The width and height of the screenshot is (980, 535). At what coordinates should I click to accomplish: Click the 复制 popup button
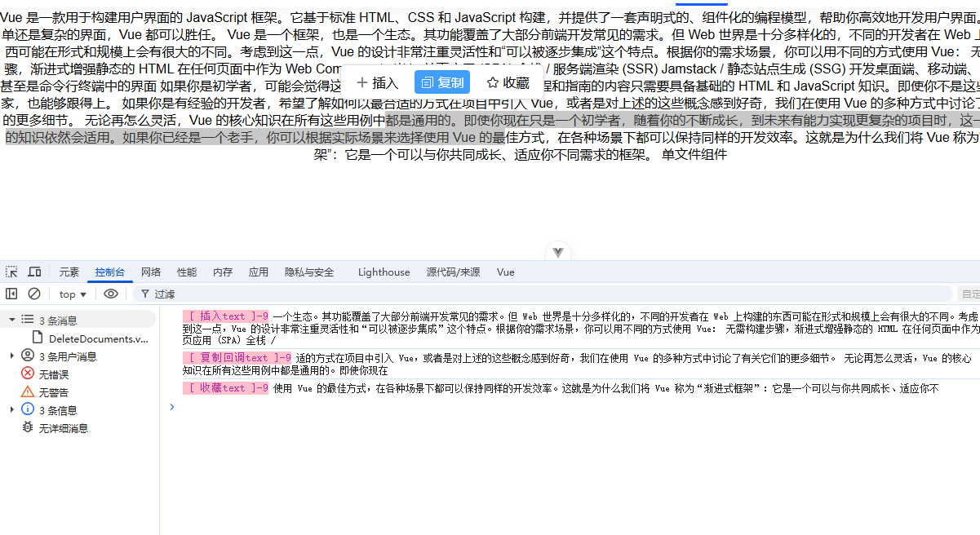click(442, 82)
